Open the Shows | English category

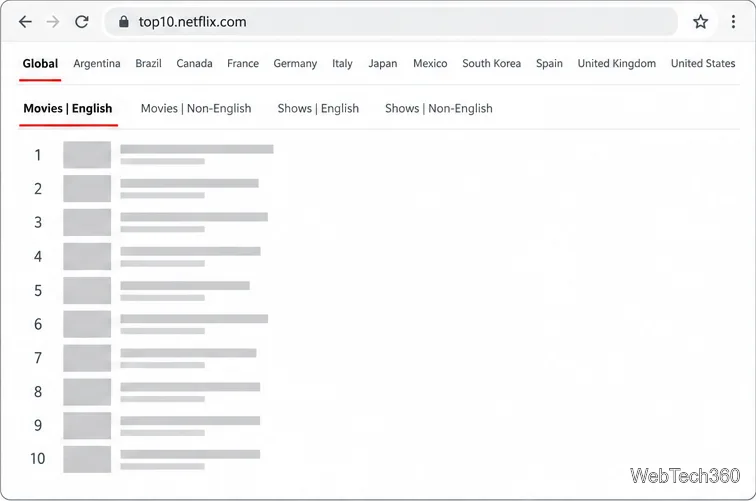(x=318, y=108)
